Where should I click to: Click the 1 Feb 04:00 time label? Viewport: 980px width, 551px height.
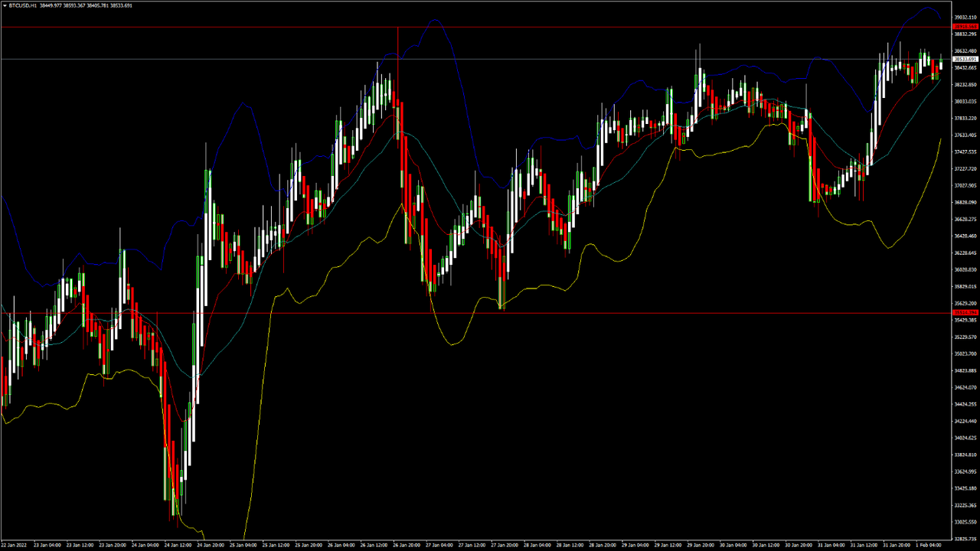pyautogui.click(x=930, y=546)
